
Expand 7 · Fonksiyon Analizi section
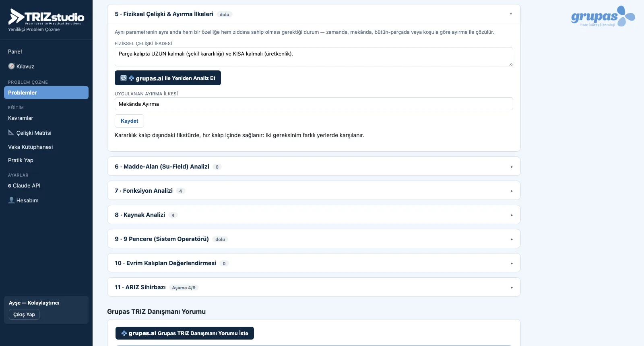point(314,191)
